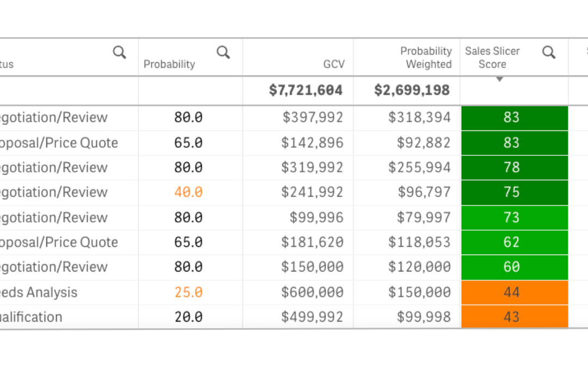The height and width of the screenshot is (368, 588).
Task: Click the Sales Slicer Score search icon
Action: [549, 52]
